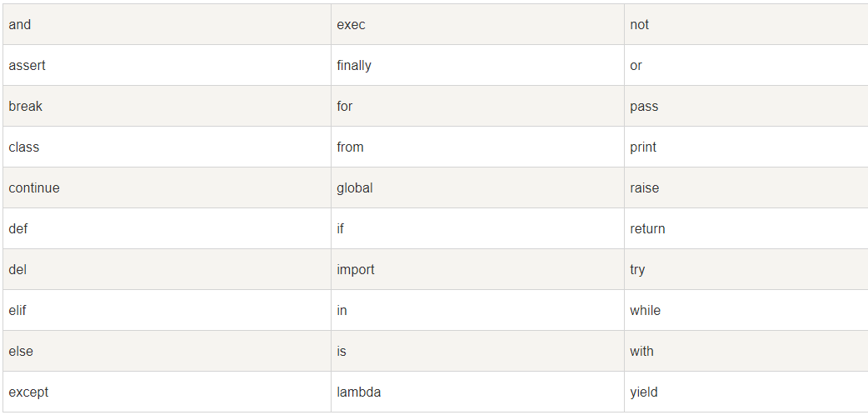Click the 'import' keyword cell

(x=356, y=270)
